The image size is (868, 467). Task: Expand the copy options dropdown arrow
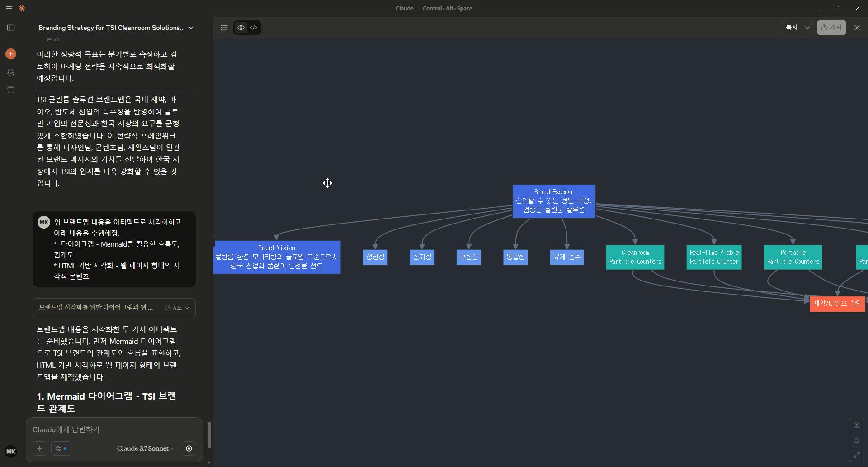(807, 28)
